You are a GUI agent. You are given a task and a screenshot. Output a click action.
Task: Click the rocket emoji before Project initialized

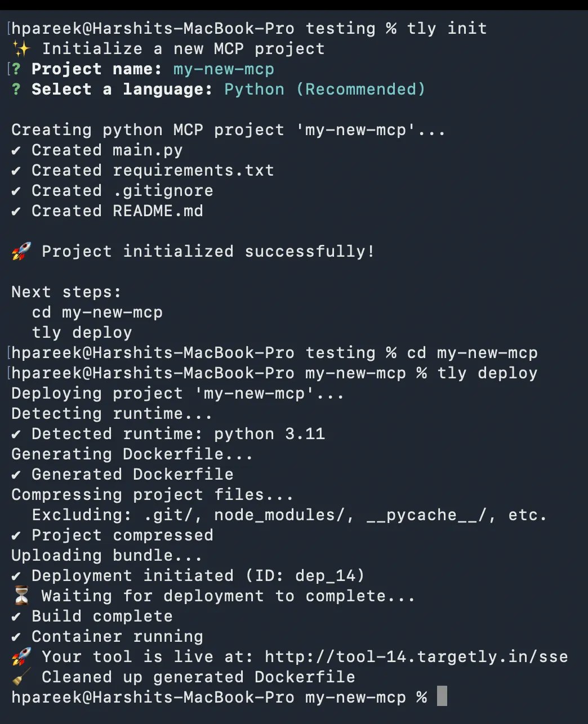point(21,252)
